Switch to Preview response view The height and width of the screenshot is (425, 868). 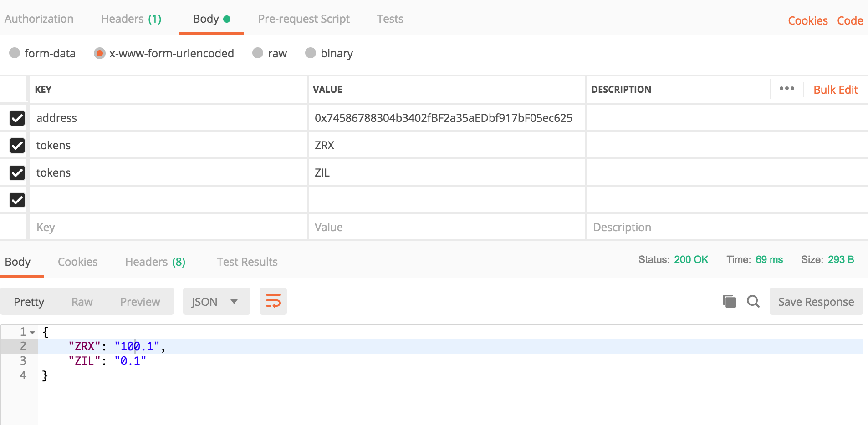(x=139, y=301)
